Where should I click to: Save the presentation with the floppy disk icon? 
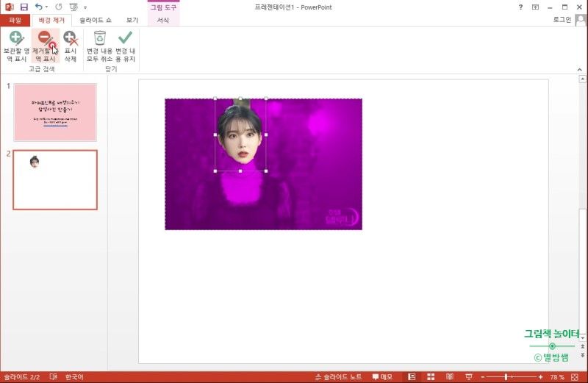24,7
